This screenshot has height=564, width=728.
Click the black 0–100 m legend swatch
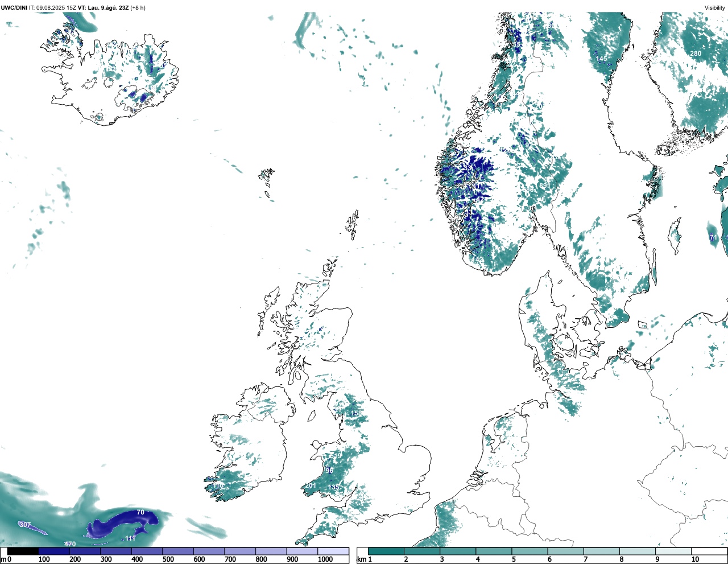23,551
